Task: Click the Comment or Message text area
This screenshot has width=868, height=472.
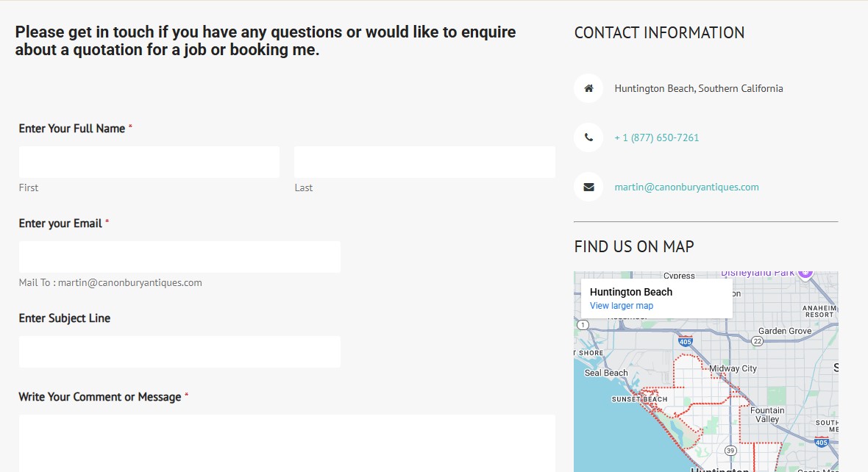Action: click(x=287, y=443)
